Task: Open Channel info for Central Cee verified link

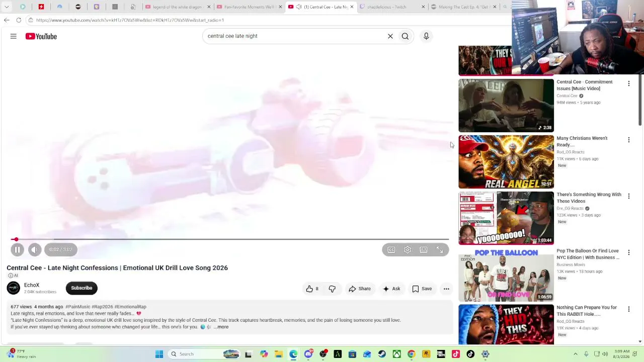Action: pos(570,96)
